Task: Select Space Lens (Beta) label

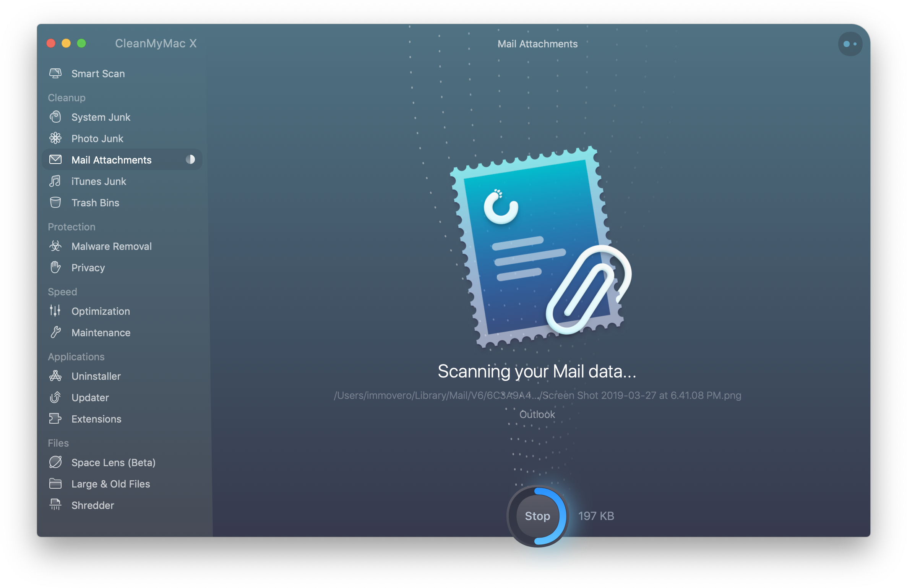Action: [114, 463]
